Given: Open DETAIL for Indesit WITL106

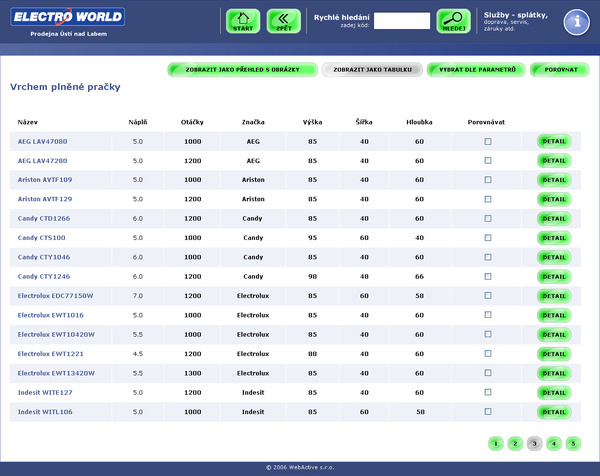Looking at the screenshot, I should pyautogui.click(x=554, y=412).
